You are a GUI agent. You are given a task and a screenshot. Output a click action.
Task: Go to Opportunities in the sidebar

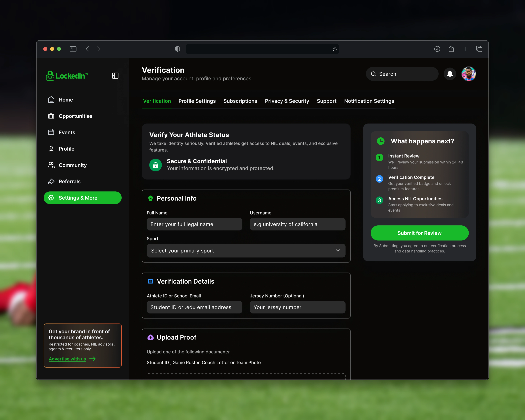(75, 116)
